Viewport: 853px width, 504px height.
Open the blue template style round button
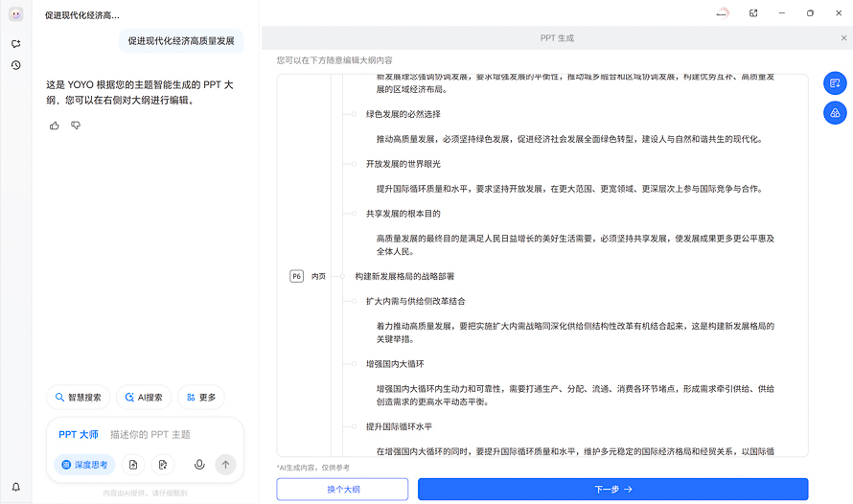pyautogui.click(x=835, y=113)
